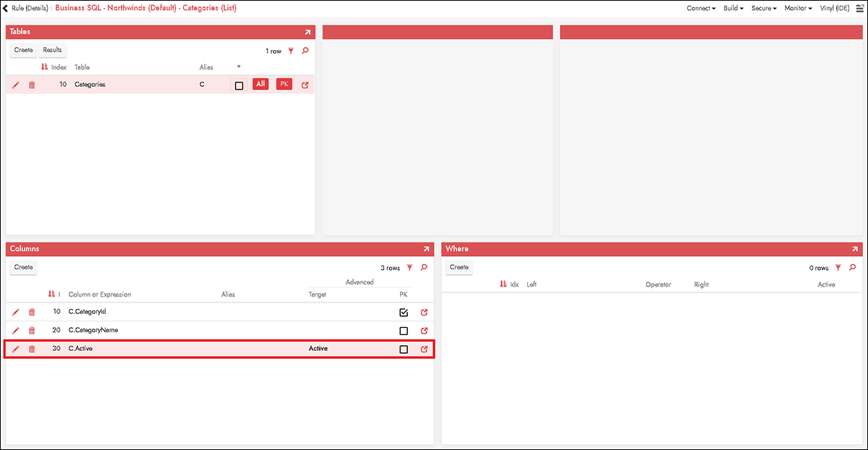Sort columns by the Column or Expression header

(100, 294)
